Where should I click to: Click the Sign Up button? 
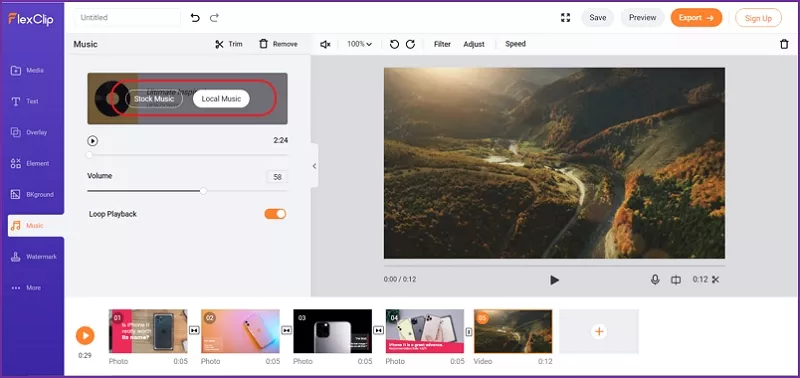[758, 18]
